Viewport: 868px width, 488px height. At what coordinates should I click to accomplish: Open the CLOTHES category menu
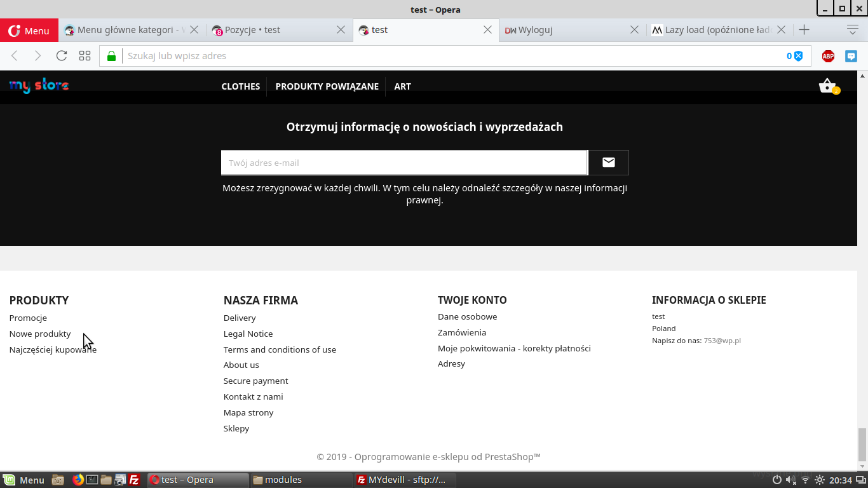click(241, 86)
